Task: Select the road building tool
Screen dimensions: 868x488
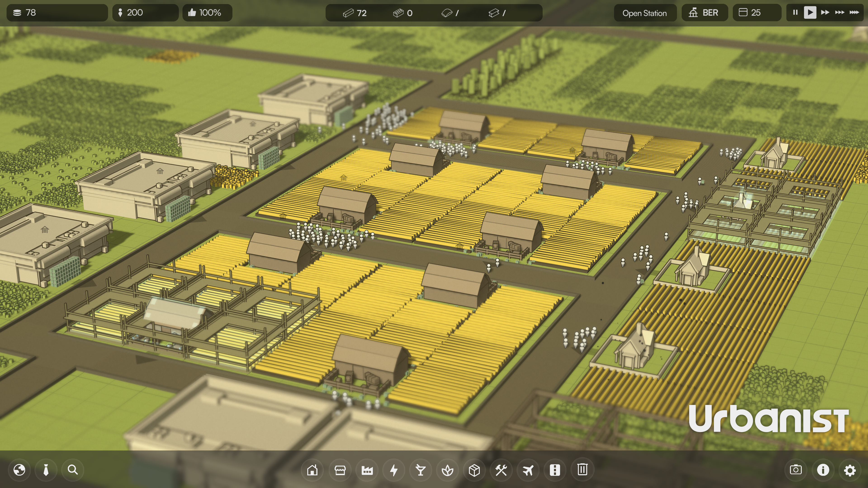Action: 555,470
